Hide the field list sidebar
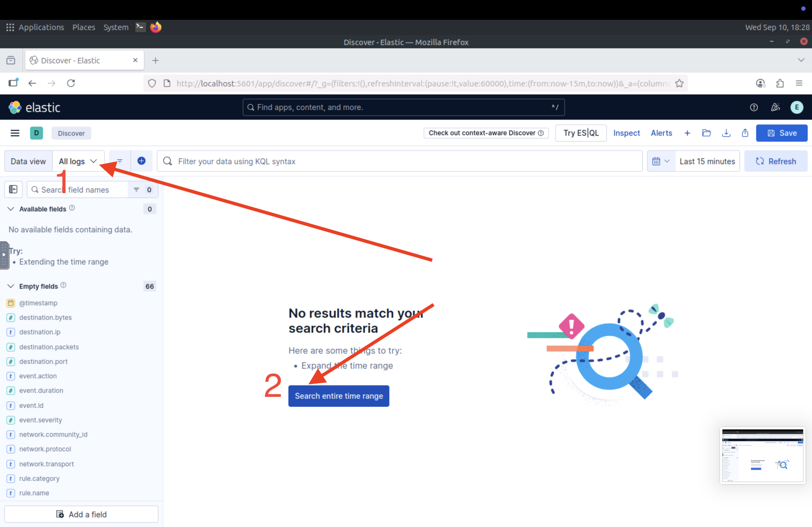The height and width of the screenshot is (527, 812). pos(13,189)
